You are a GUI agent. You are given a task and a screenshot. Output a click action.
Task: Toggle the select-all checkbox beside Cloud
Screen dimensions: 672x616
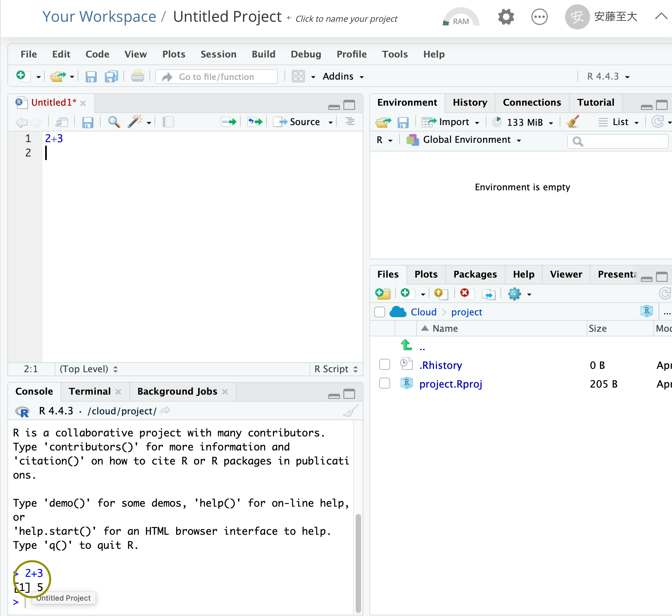pos(379,312)
